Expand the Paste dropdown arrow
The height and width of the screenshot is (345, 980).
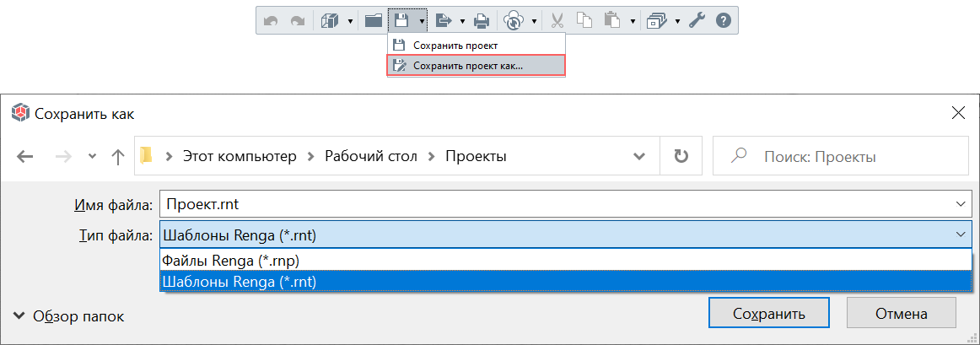pyautogui.click(x=633, y=21)
